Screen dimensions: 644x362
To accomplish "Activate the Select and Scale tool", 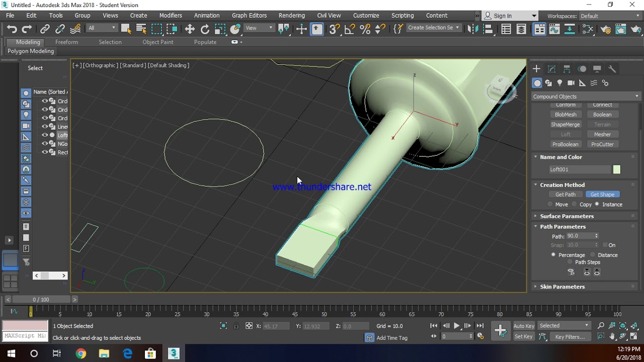I will 220,29.
